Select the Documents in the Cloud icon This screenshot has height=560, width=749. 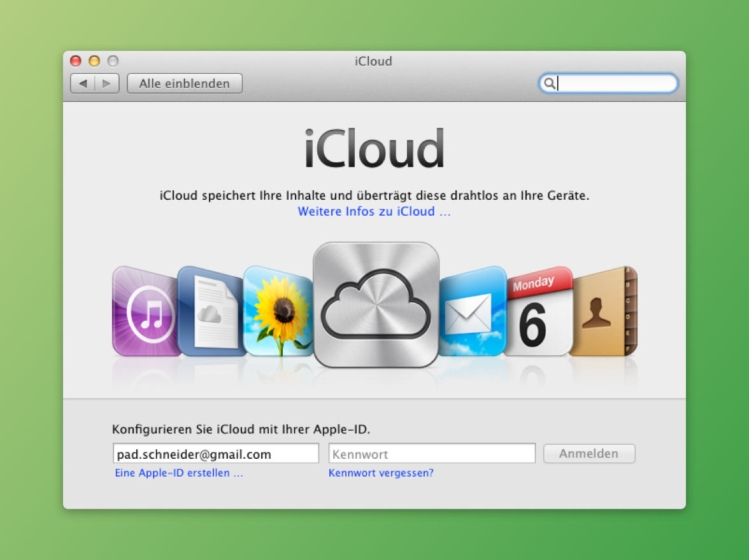[x=210, y=311]
